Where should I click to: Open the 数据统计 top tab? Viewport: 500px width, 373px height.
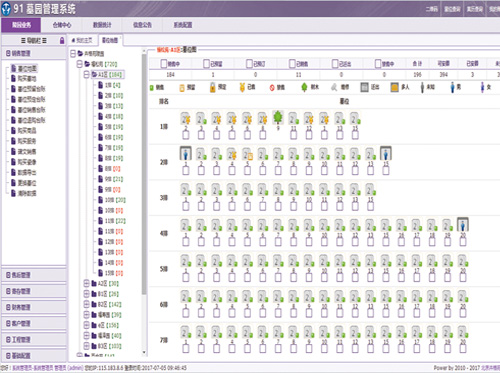pos(102,25)
